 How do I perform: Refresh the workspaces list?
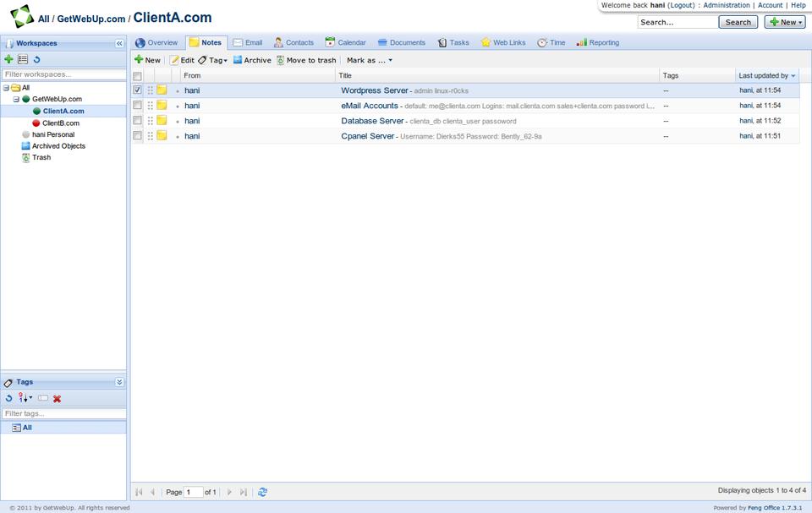36,59
